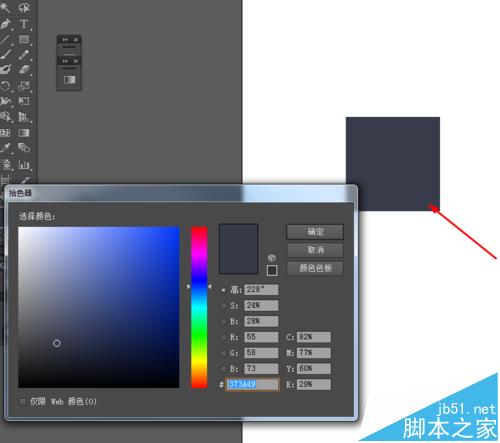Viewport: 500px width, 443px height.
Task: Select the Gradient tool in toolbar
Action: 24,133
